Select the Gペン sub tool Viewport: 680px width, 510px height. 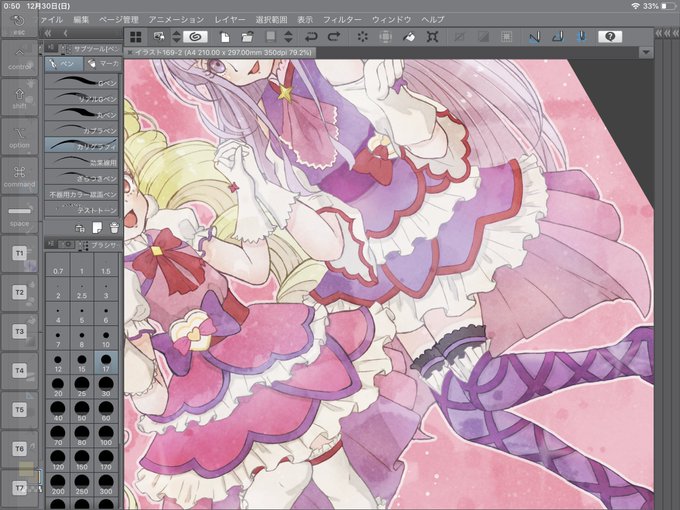(x=82, y=82)
